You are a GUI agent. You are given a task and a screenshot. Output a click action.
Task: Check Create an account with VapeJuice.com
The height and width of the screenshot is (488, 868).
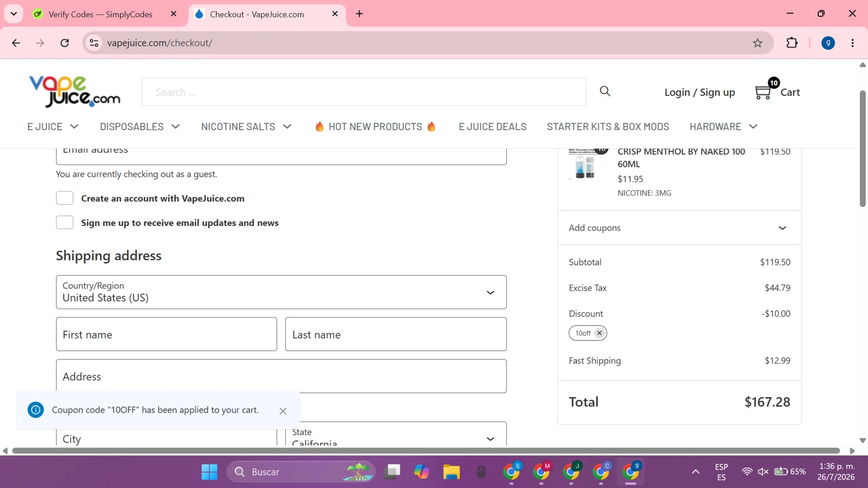pos(65,198)
